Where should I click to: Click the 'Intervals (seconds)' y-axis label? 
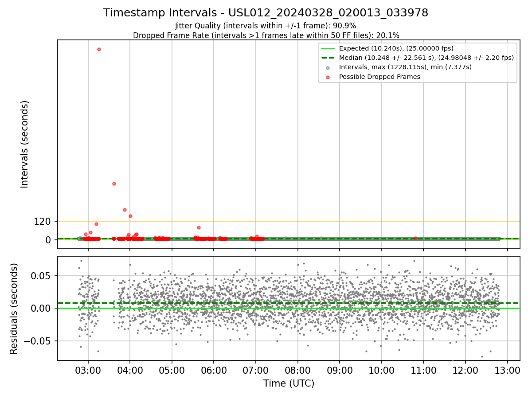(x=25, y=144)
